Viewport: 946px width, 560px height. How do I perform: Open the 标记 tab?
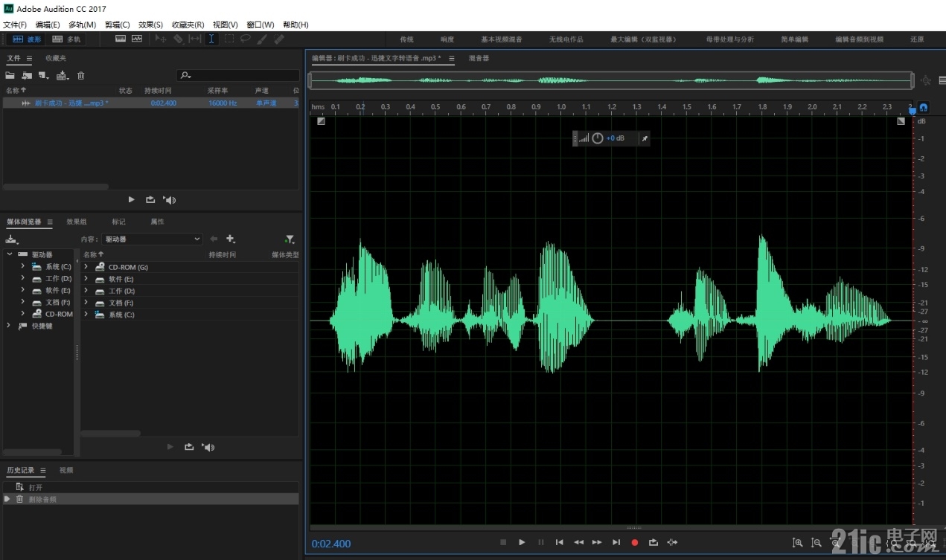coord(118,222)
